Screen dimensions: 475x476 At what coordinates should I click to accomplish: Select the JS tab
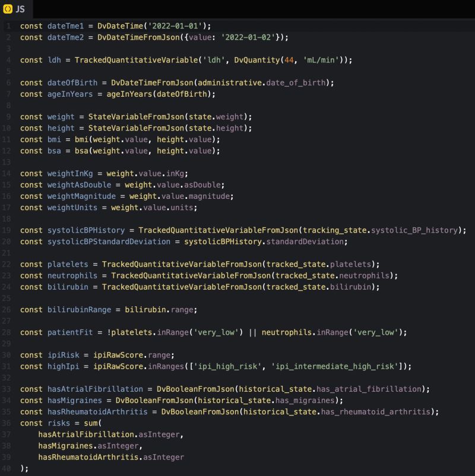(18, 9)
